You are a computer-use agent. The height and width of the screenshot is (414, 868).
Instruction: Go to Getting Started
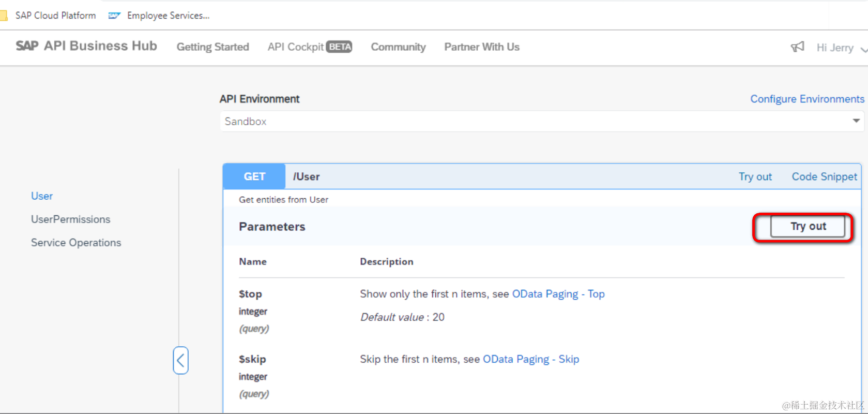(213, 47)
